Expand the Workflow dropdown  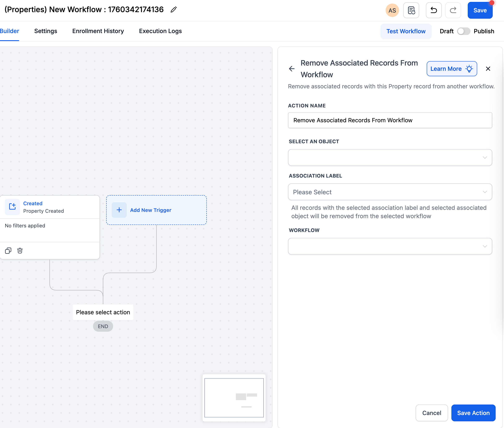pos(390,246)
